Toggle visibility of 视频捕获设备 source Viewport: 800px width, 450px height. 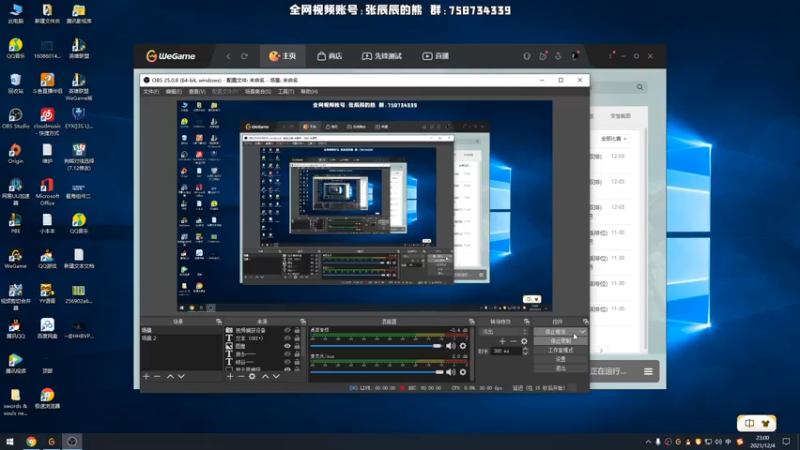[288, 331]
